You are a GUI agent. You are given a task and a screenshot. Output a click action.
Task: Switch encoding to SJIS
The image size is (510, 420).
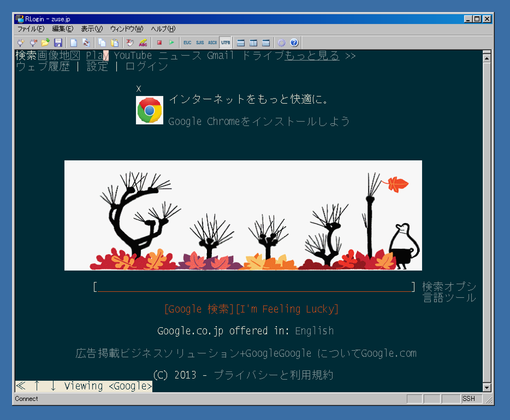pyautogui.click(x=200, y=43)
